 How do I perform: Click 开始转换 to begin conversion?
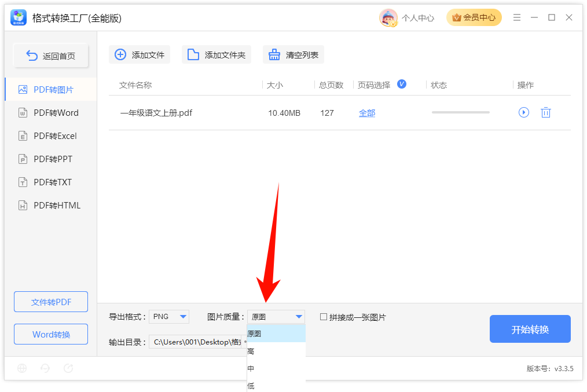[530, 329]
